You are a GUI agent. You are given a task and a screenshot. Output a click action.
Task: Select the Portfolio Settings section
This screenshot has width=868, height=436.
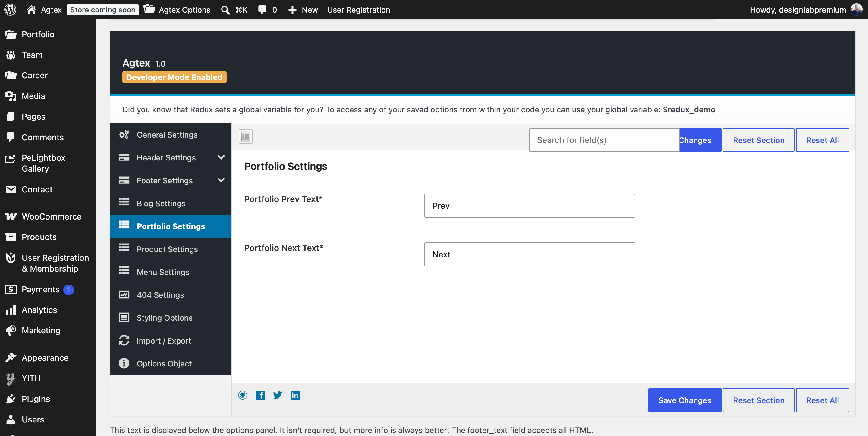171,226
